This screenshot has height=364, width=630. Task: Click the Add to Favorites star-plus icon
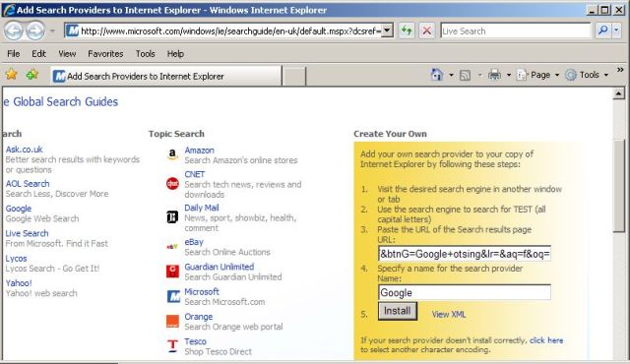point(32,74)
